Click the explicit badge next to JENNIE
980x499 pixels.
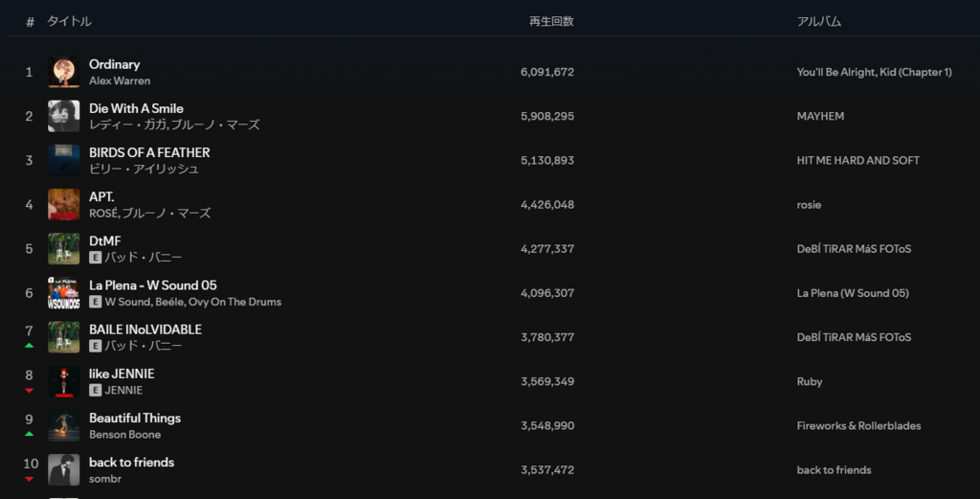pos(96,390)
